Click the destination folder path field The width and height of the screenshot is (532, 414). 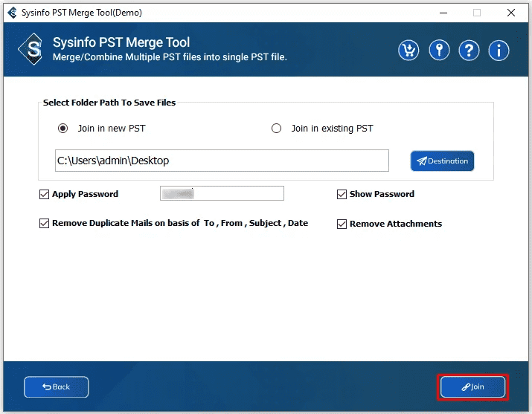222,161
